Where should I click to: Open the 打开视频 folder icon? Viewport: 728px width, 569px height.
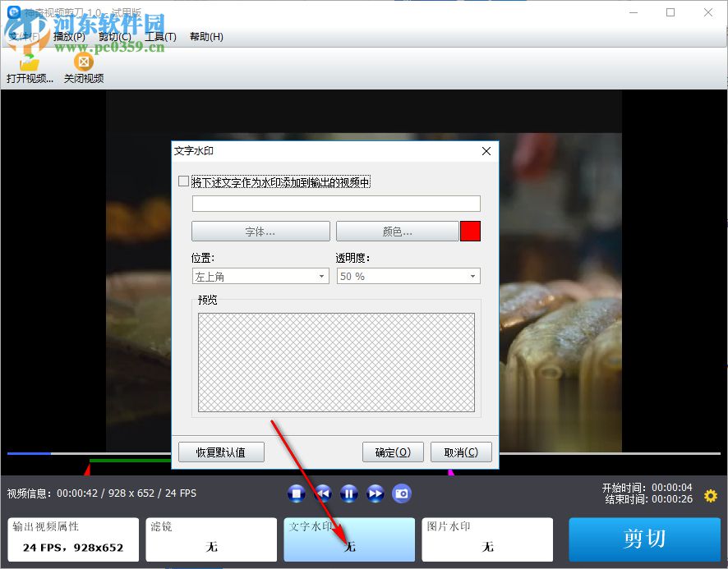(x=30, y=62)
